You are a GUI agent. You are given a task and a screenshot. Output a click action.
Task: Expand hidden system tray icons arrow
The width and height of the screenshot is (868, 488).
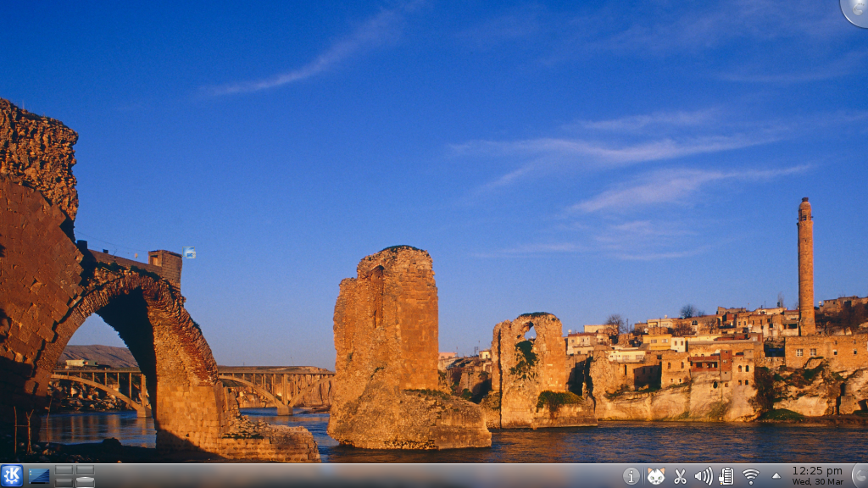coord(776,476)
